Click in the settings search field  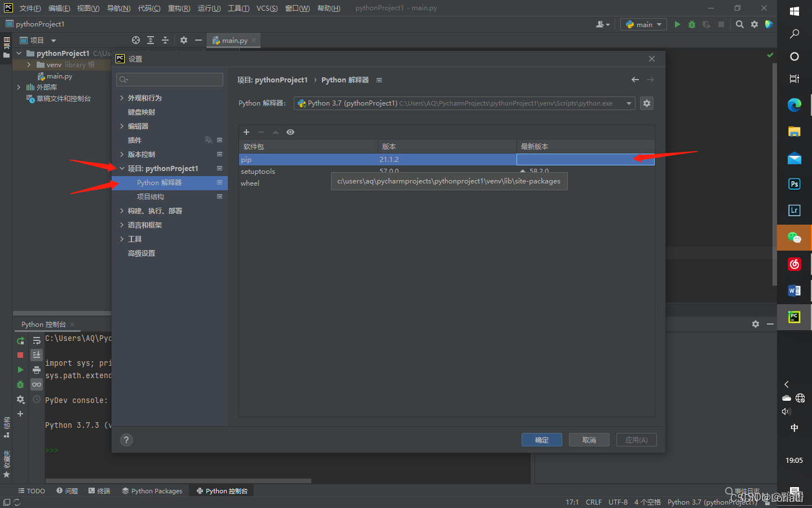point(170,80)
